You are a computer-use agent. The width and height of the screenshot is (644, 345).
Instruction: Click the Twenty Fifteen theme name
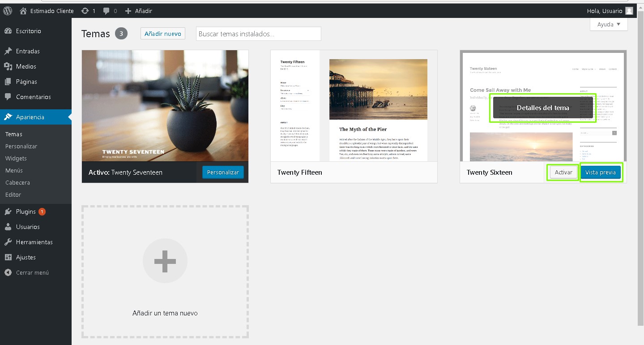click(x=300, y=172)
